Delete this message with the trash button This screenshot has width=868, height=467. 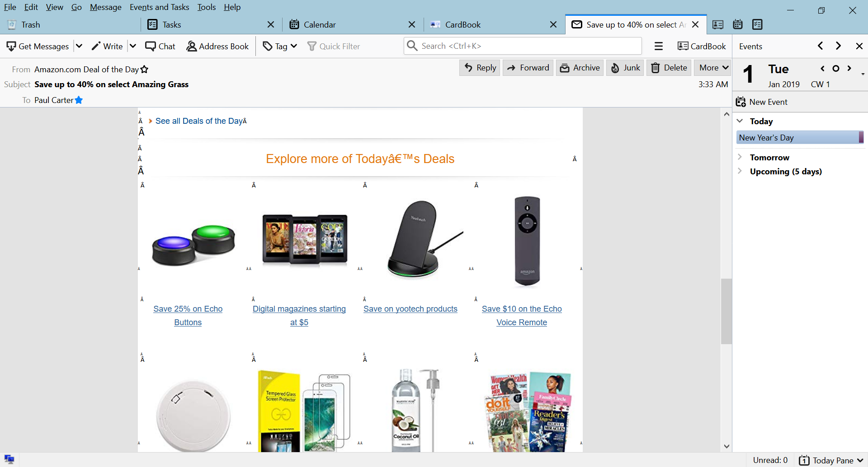(x=669, y=68)
